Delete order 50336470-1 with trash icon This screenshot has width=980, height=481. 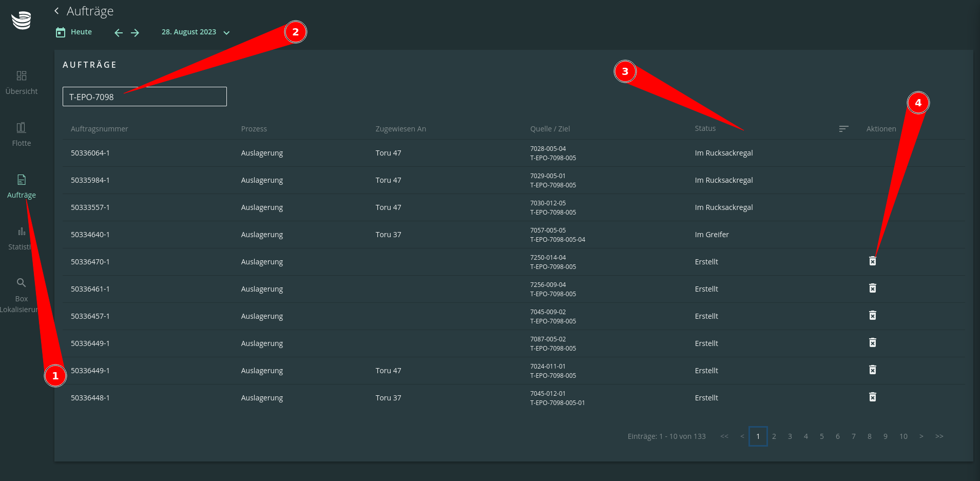coord(872,261)
